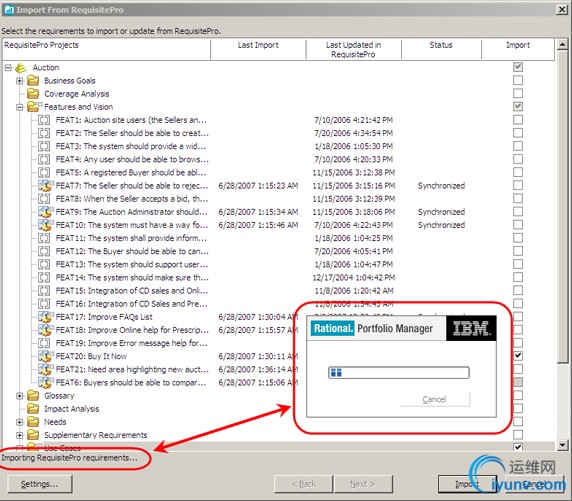Viewport: 572px width, 501px height.
Task: Click the FEAT18 imported requirement icon
Action: pyautogui.click(x=45, y=330)
